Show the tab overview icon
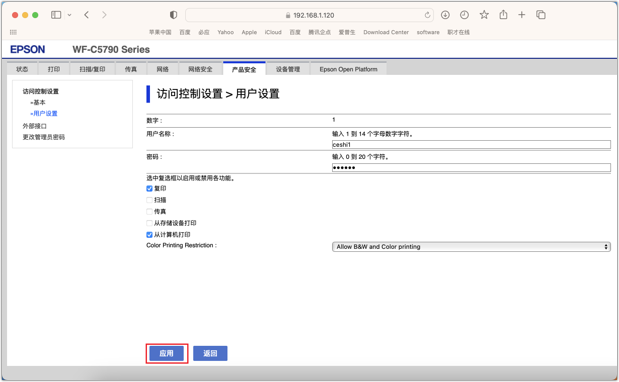Image resolution: width=619 pixels, height=382 pixels. pos(541,15)
